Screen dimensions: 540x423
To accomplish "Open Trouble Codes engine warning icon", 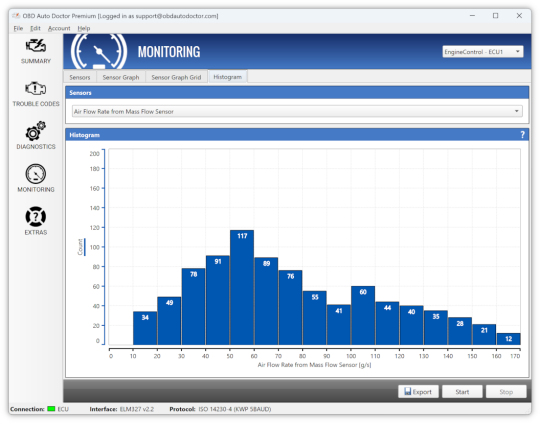I will click(35, 89).
